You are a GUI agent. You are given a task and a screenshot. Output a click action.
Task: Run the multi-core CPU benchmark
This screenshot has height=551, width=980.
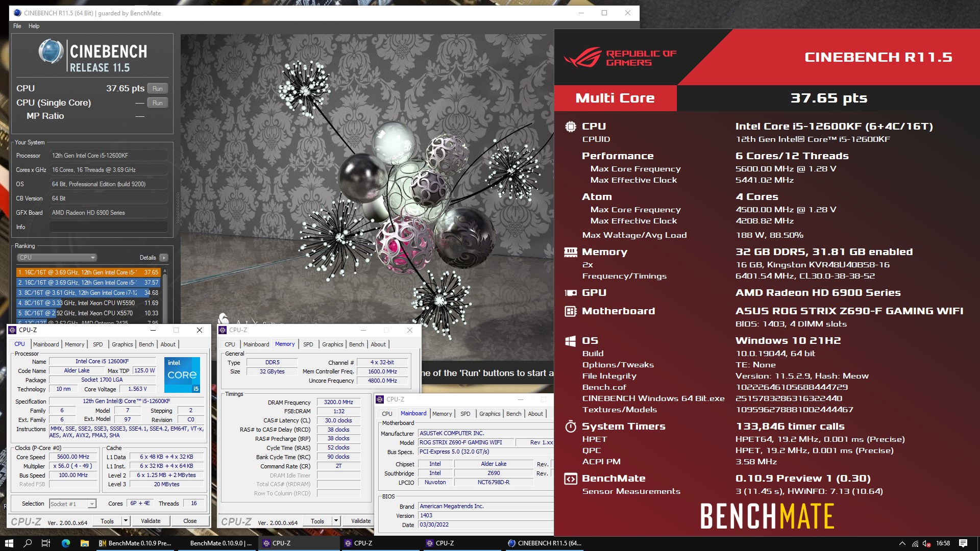pos(158,88)
